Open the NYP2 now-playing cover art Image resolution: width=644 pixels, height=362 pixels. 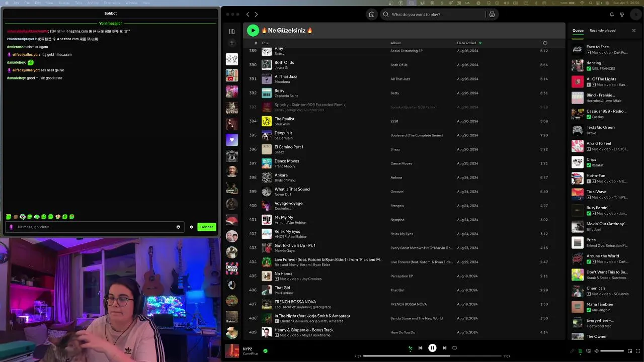coord(232,351)
